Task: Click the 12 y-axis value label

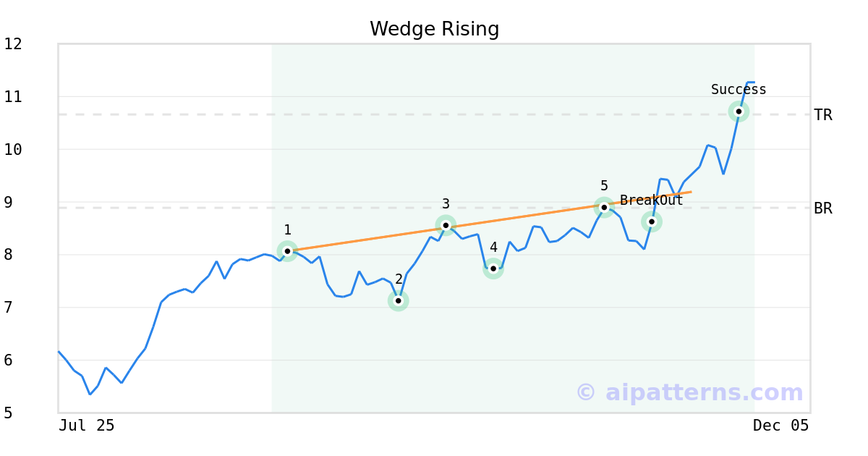Action: pyautogui.click(x=13, y=44)
